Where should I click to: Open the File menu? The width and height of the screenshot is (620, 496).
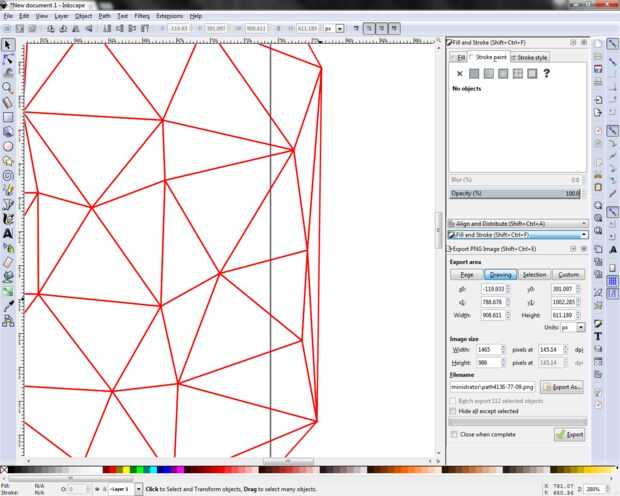(8, 16)
